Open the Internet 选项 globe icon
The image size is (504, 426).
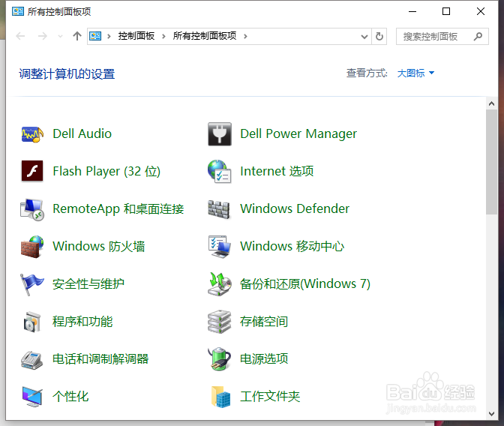pos(220,171)
